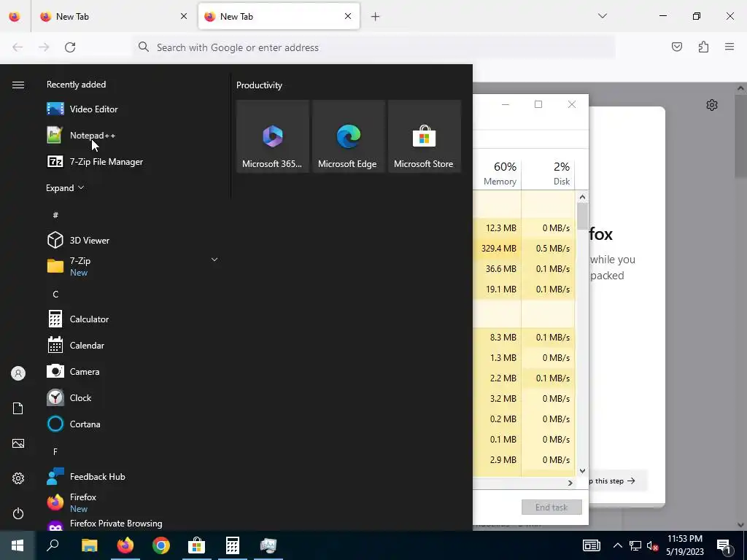This screenshot has width=747, height=560.
Task: Open Firefox Pocket saved list icon
Action: pyautogui.click(x=676, y=47)
